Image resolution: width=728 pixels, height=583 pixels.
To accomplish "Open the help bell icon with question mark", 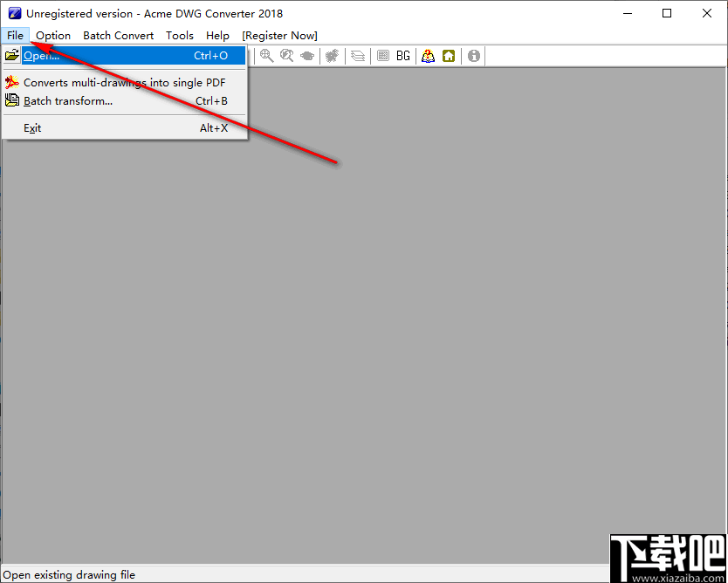I will pyautogui.click(x=427, y=55).
